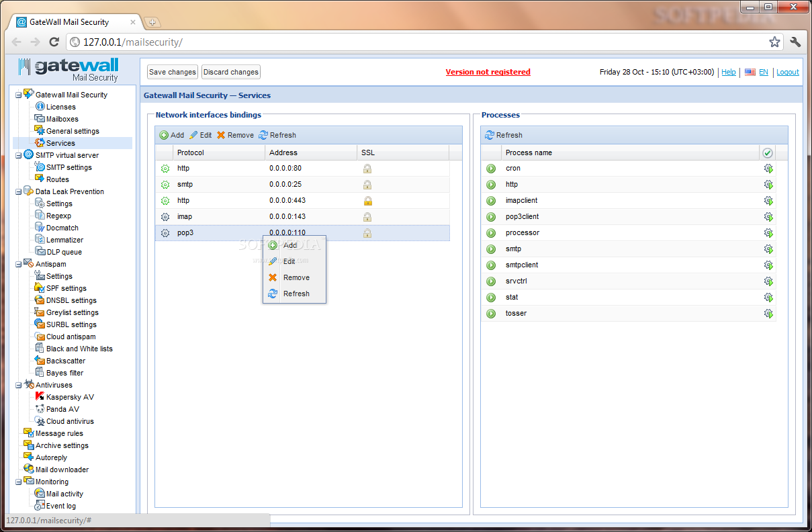Toggle the SSL lock for the smtp binding
Viewport: 812px width, 532px height.
pyautogui.click(x=367, y=185)
